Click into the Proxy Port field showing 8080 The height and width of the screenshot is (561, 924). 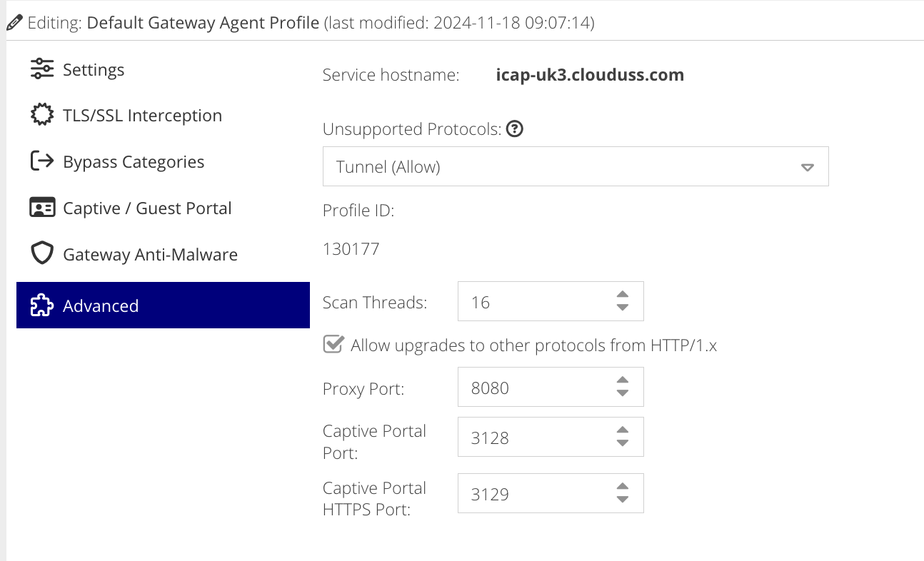[x=551, y=387]
